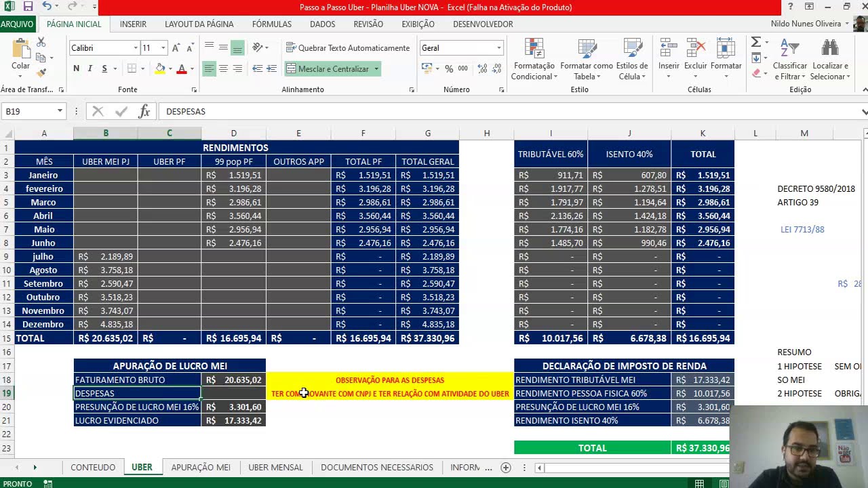
Task: Open Estilos de Célula gallery
Action: [632, 60]
